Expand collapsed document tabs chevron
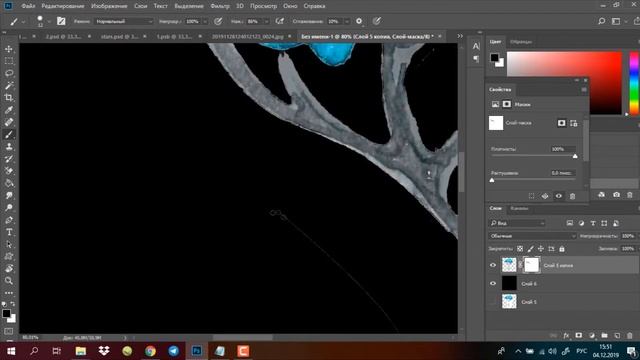The image size is (640, 360). (x=460, y=36)
